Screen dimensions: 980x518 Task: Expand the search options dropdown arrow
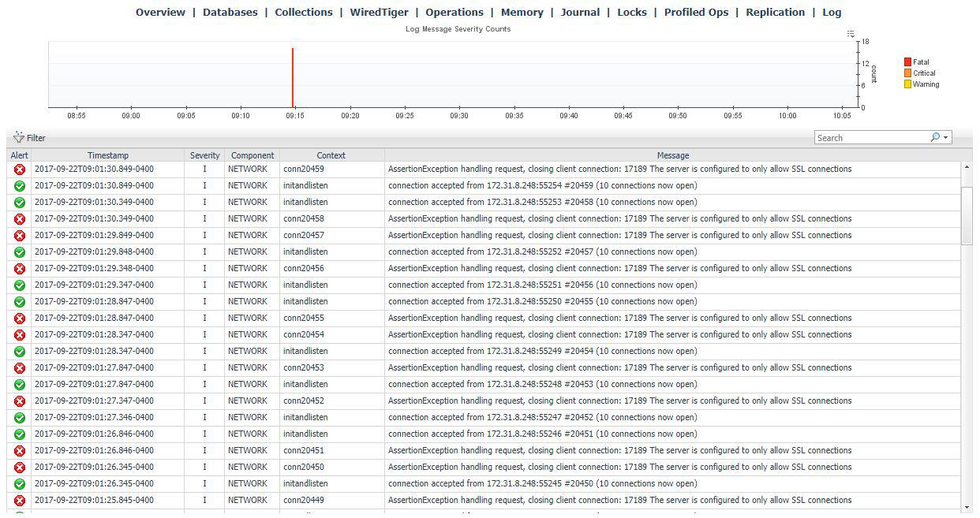(945, 137)
